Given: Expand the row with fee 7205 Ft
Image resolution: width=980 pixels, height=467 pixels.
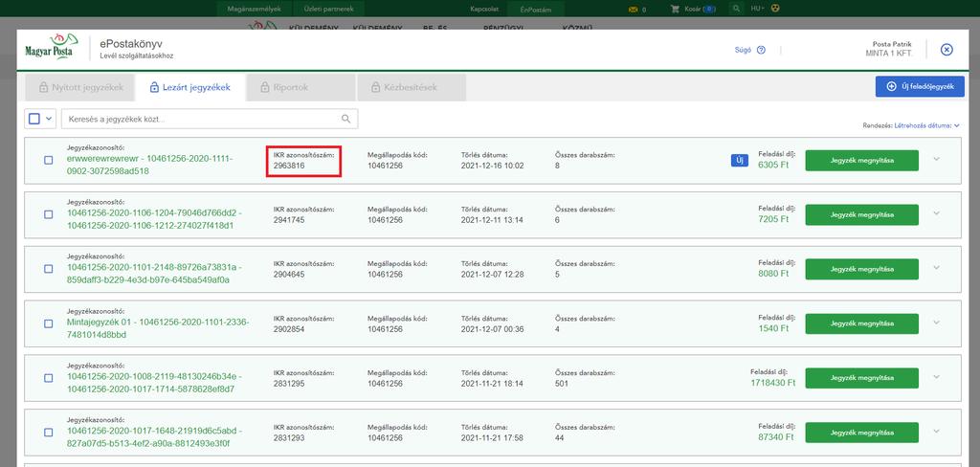Looking at the screenshot, I should [x=936, y=213].
